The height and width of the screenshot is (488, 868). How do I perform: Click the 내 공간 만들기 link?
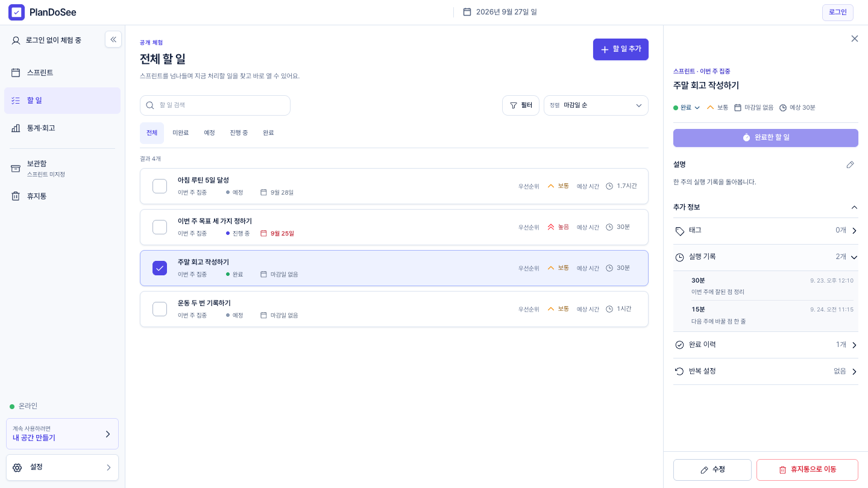(62, 434)
